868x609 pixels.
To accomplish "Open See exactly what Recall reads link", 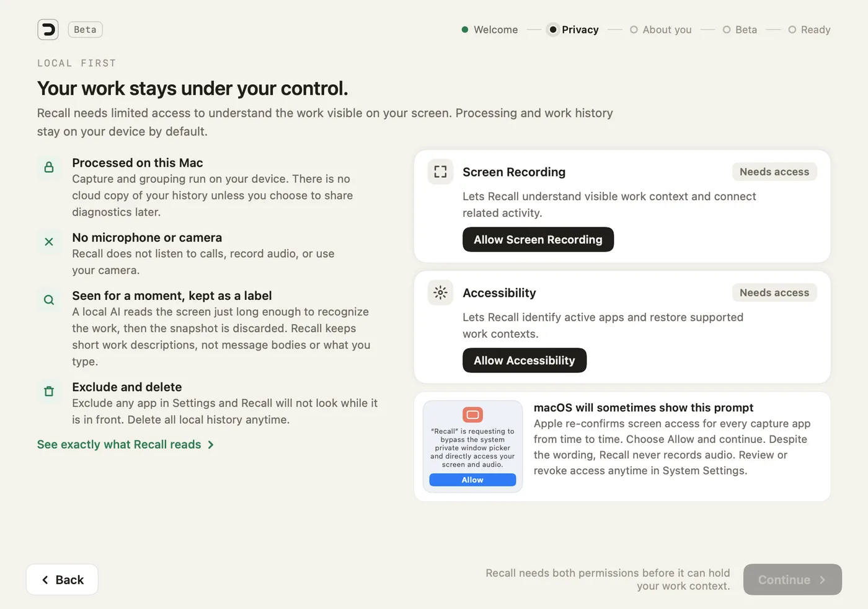I will tap(126, 445).
